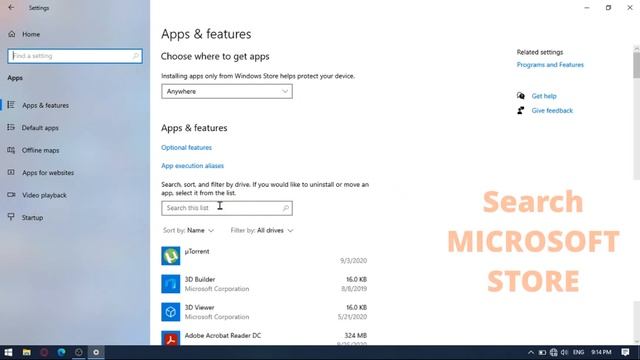This screenshot has height=360, width=640.
Task: Open Startup section
Action: coord(32,218)
